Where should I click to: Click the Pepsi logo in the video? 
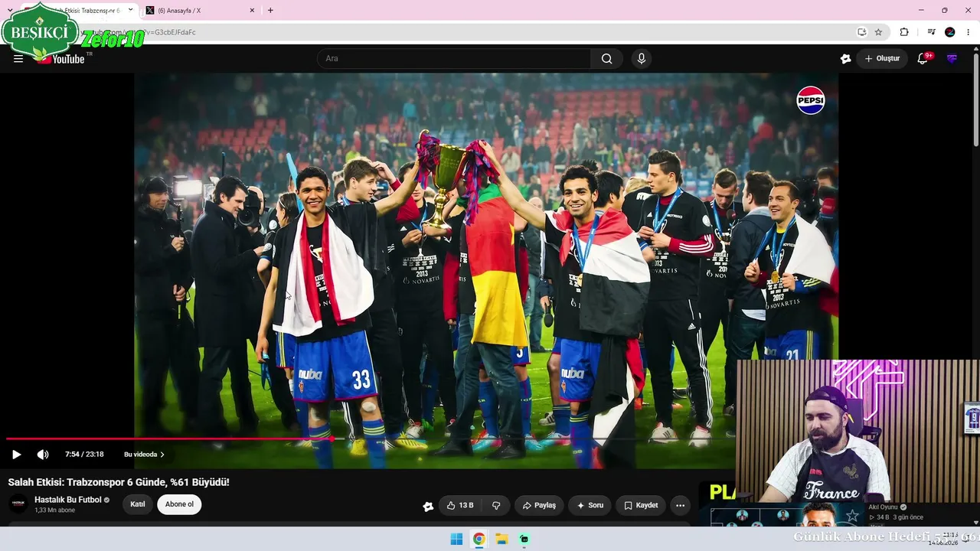click(811, 100)
